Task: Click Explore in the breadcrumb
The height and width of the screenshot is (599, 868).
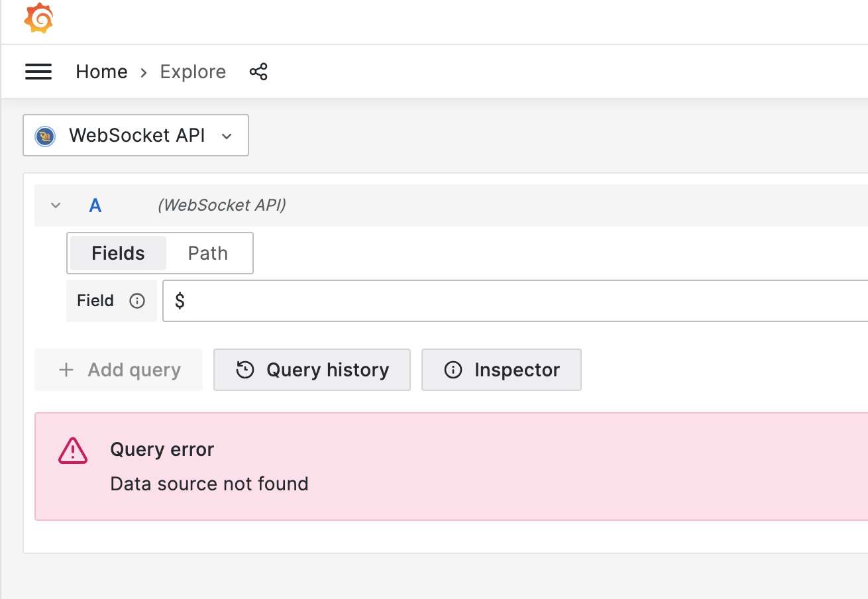Action: coord(193,72)
